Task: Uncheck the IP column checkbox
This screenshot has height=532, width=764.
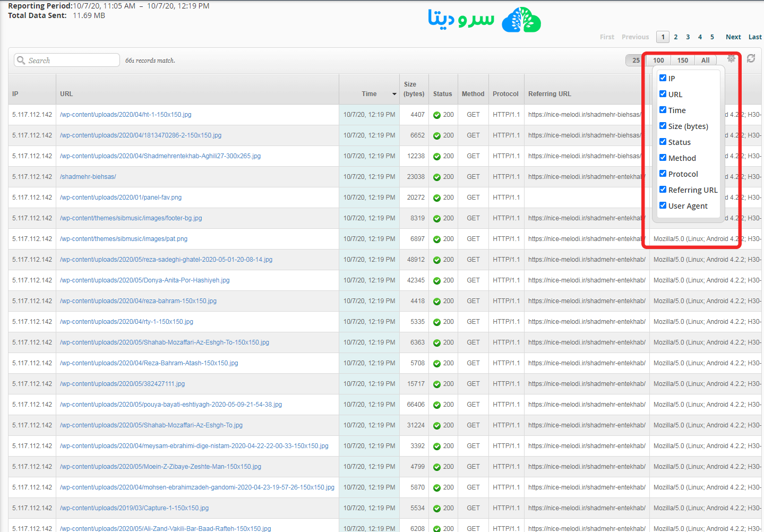Action: coord(663,78)
